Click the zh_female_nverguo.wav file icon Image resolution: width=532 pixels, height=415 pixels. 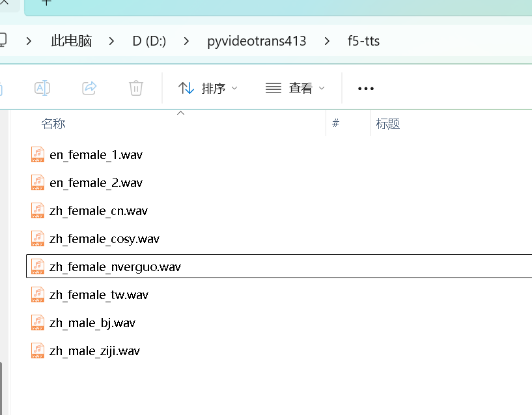coord(38,266)
